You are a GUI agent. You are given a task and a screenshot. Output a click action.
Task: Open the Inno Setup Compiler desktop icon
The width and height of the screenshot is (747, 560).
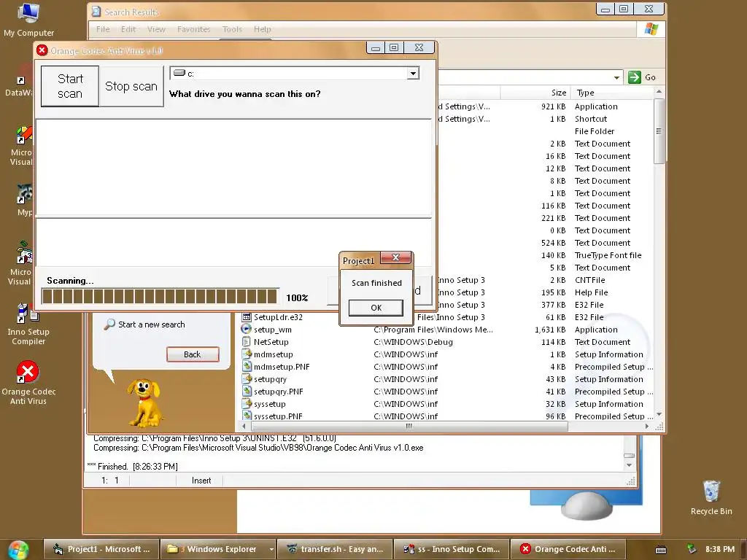tap(28, 324)
